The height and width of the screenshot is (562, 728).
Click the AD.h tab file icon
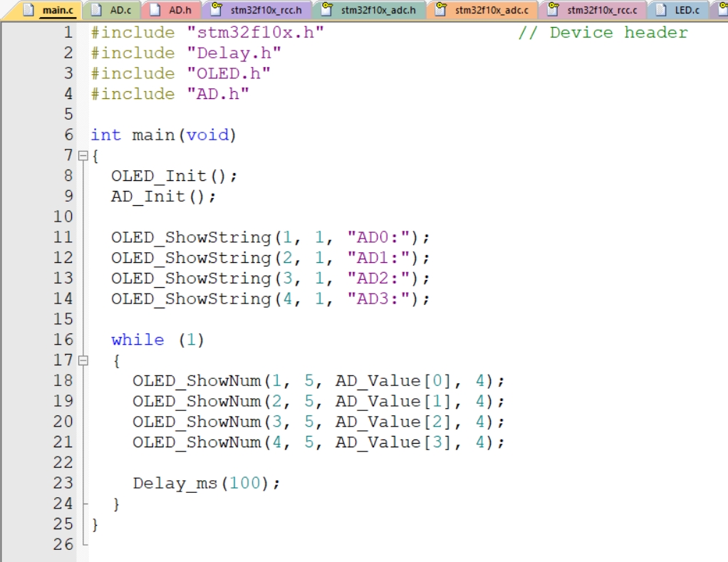click(x=155, y=9)
